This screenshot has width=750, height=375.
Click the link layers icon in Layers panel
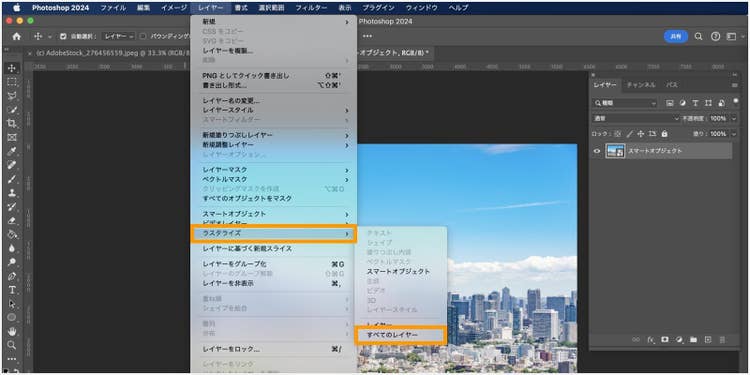pyautogui.click(x=636, y=340)
